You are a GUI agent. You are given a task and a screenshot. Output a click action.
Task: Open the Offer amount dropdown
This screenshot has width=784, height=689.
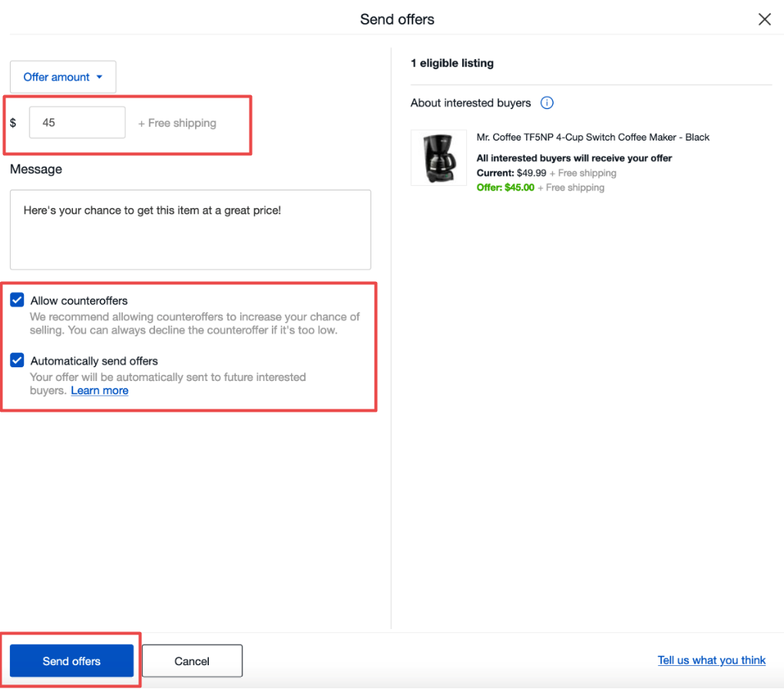pyautogui.click(x=63, y=77)
